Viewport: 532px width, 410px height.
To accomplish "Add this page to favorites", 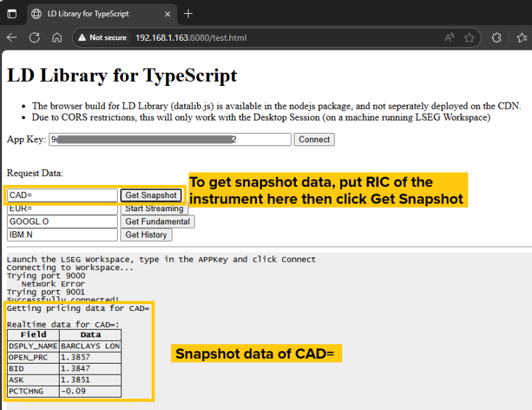I will coord(469,37).
